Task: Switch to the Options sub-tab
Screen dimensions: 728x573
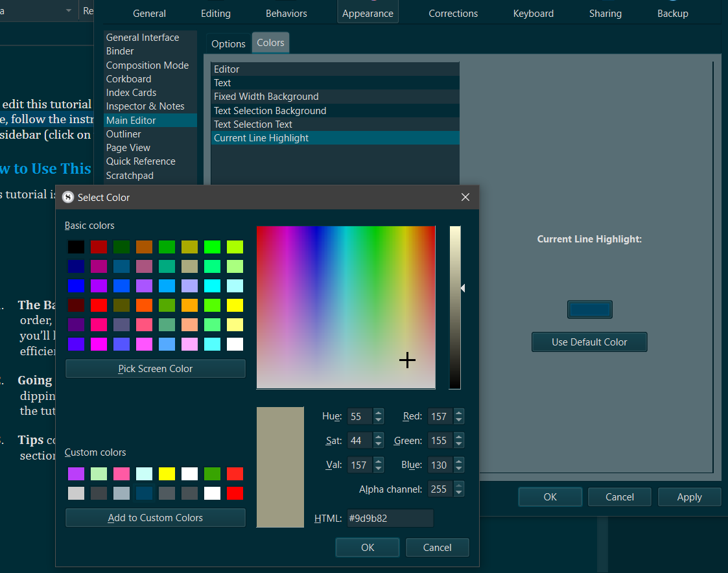Action: [x=228, y=43]
